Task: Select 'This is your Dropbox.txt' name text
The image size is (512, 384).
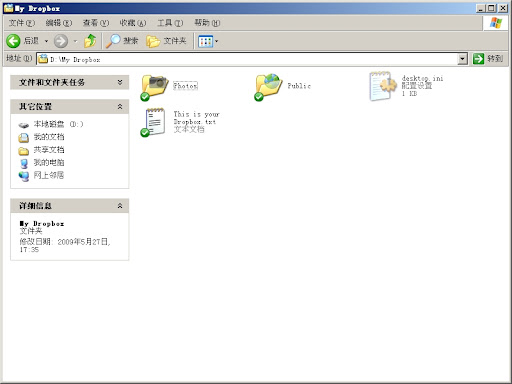Action: point(196,118)
